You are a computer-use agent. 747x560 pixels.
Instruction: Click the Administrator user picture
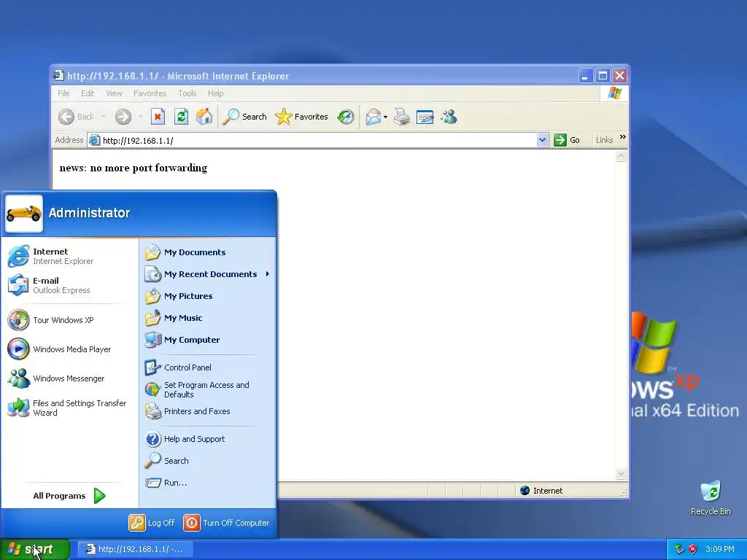(x=24, y=214)
